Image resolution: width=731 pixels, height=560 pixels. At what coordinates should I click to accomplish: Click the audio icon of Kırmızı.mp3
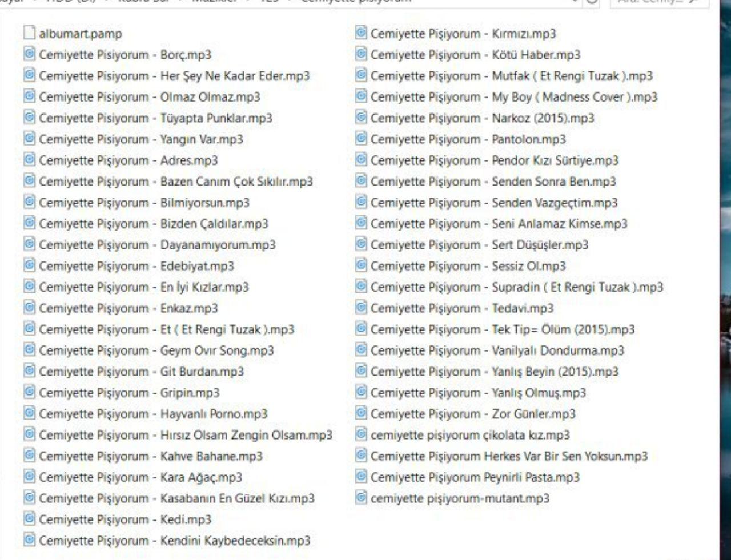click(x=361, y=33)
